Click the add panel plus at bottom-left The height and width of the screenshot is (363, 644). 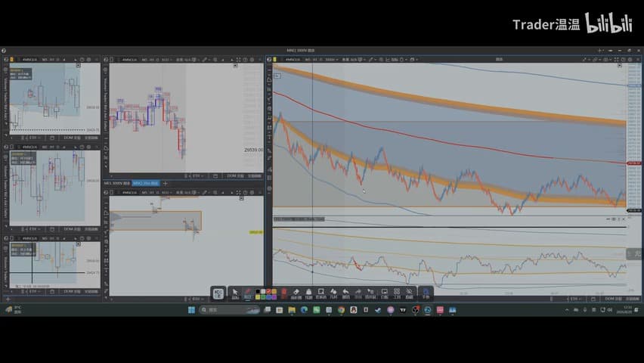coord(8,299)
